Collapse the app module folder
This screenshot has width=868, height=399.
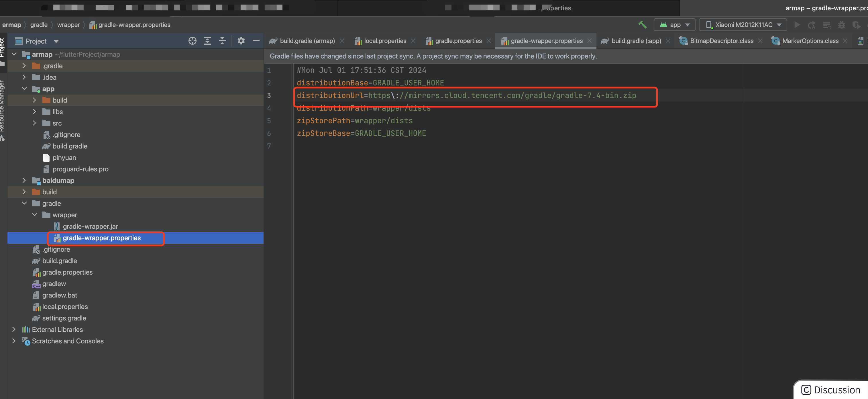24,88
